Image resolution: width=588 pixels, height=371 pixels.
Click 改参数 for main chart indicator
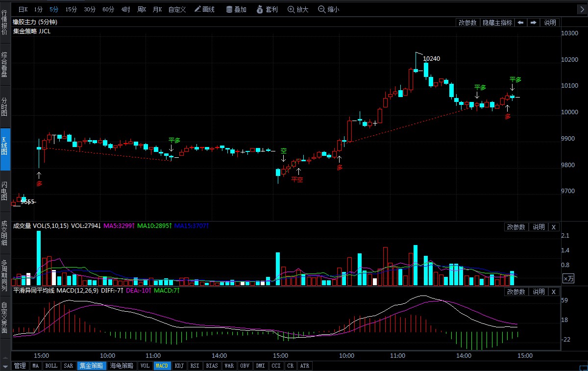(x=467, y=23)
